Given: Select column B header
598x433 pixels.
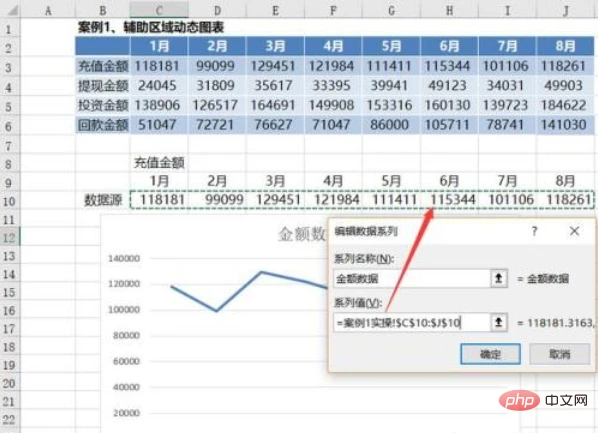Looking at the screenshot, I should click(103, 10).
